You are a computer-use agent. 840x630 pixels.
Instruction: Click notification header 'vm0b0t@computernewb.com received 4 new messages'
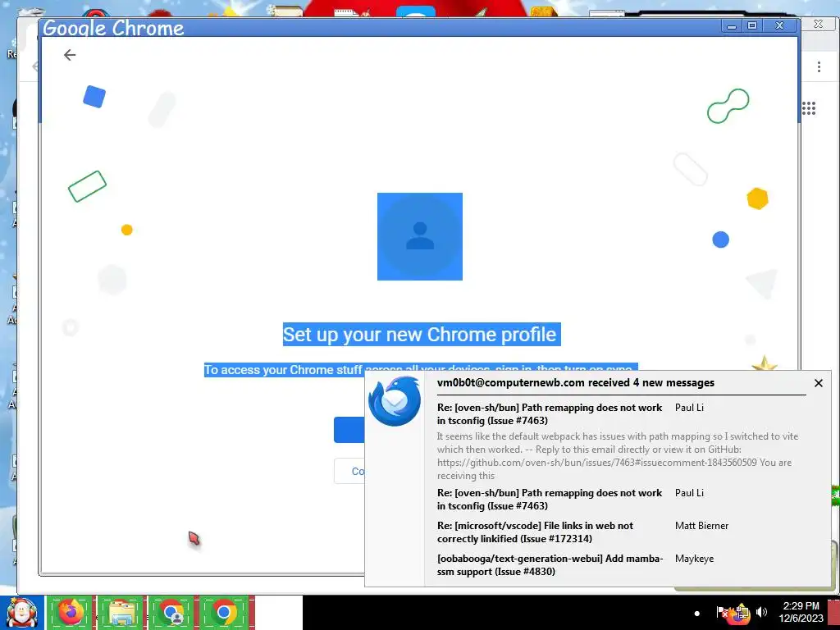click(575, 382)
